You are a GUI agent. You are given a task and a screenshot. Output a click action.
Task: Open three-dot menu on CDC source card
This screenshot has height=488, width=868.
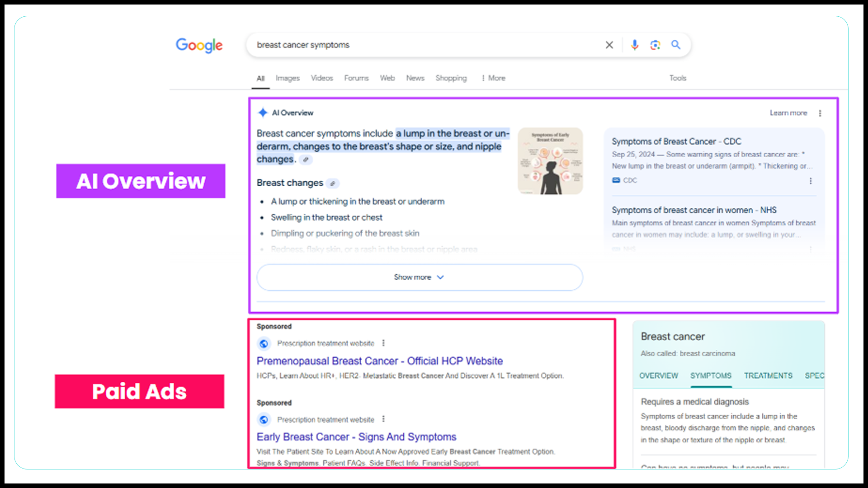tap(810, 181)
